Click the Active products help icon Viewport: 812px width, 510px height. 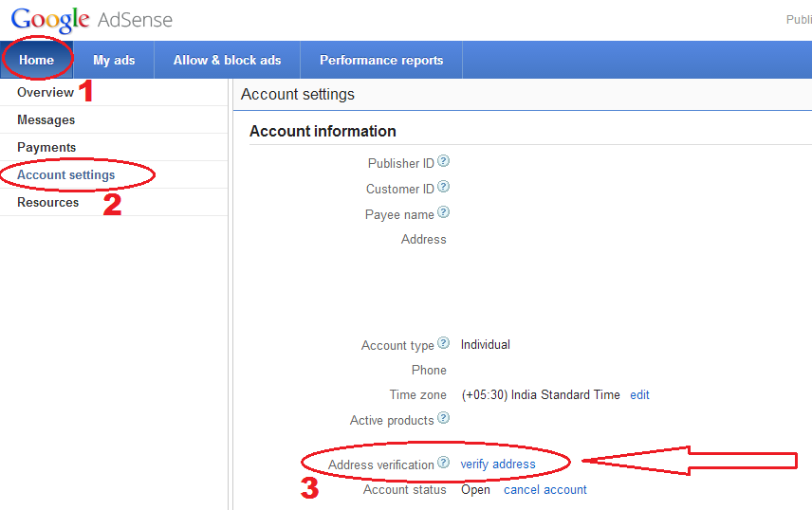[x=443, y=418]
